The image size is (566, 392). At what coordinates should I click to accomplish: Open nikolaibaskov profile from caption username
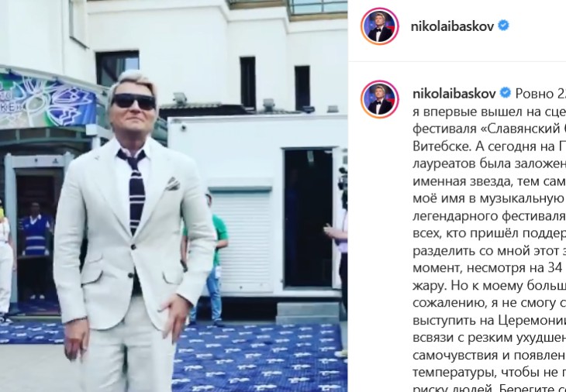[454, 94]
